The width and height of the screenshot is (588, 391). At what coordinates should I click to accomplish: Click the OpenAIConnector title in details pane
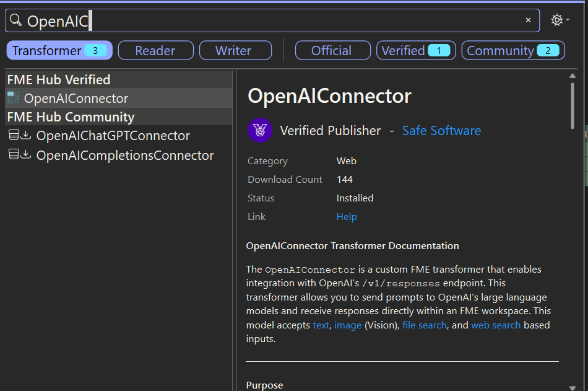tap(329, 96)
